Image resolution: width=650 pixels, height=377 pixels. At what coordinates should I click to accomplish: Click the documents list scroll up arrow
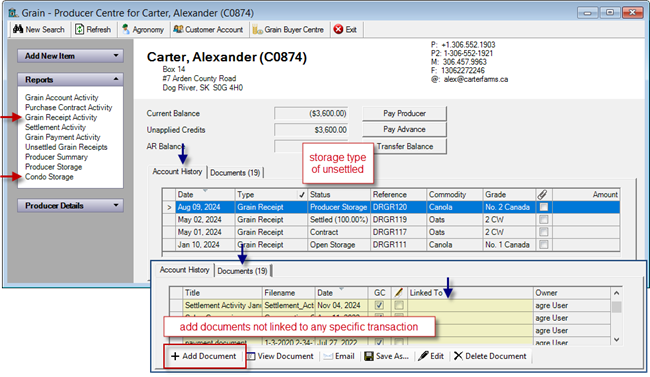pos(616,293)
